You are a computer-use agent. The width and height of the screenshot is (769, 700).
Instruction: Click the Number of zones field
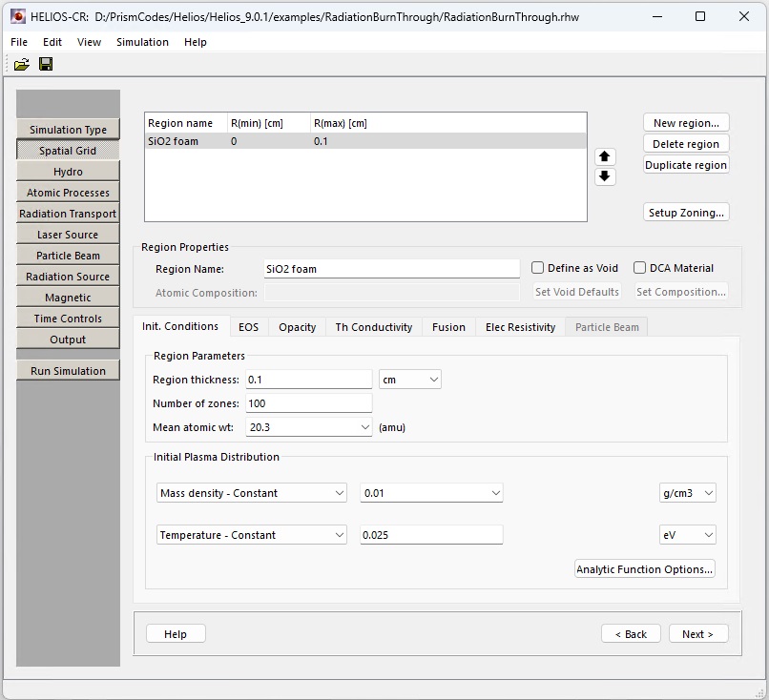point(308,403)
